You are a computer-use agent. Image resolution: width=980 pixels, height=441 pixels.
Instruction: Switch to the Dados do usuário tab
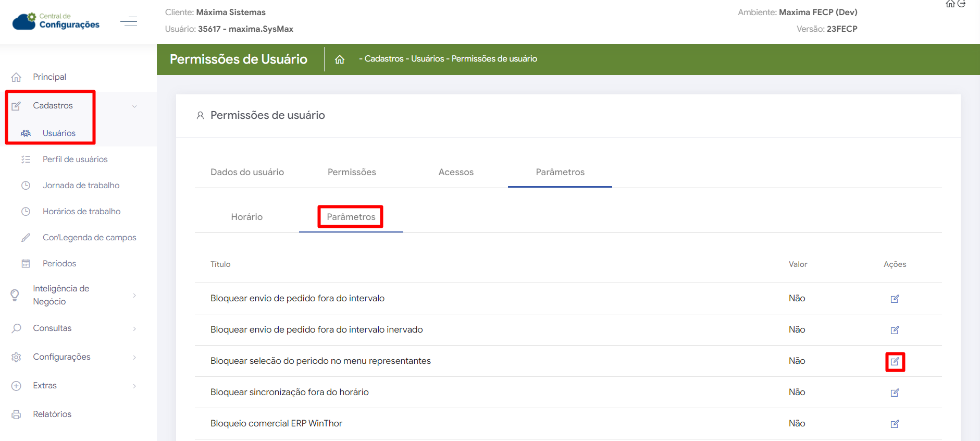(247, 172)
